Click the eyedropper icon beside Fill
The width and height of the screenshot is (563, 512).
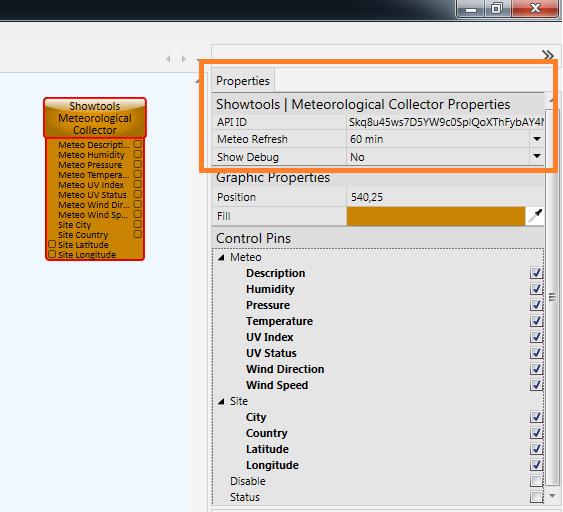(x=535, y=216)
